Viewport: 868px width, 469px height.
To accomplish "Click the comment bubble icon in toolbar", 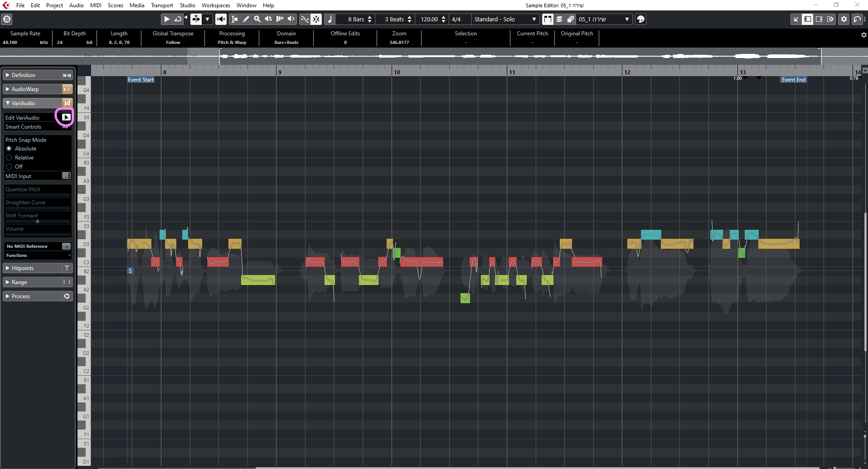I will tap(640, 19).
